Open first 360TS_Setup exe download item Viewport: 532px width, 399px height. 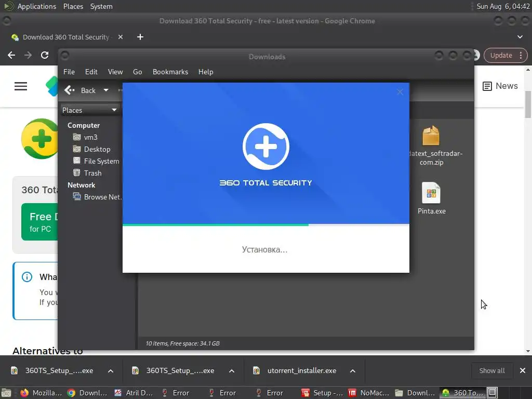click(x=52, y=371)
